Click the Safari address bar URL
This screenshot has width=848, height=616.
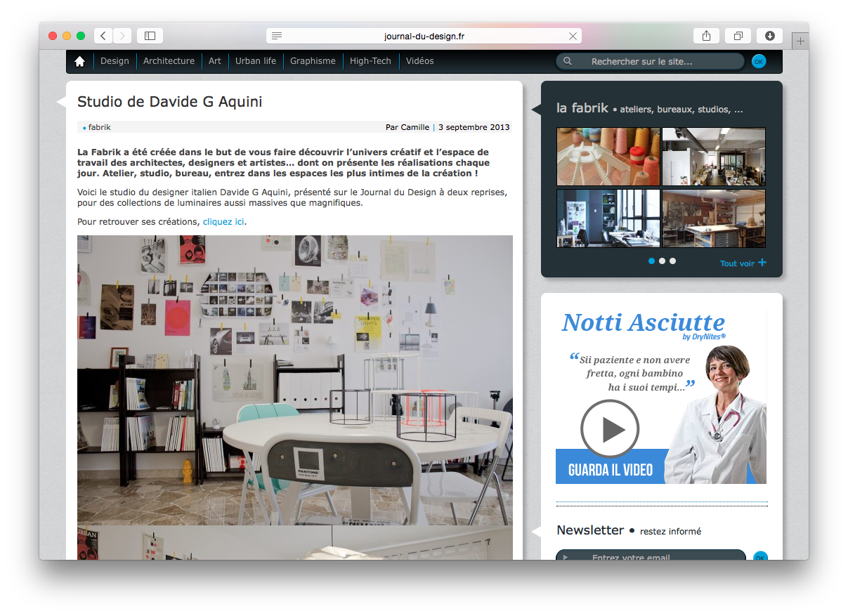[424, 36]
